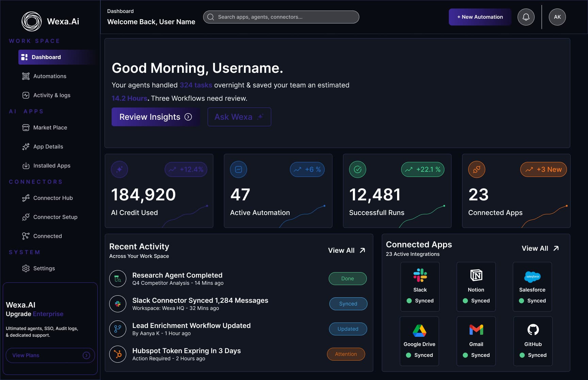Screen dimensions: 588x380
Task: Click the Installed Apps download icon
Action: pos(26,166)
